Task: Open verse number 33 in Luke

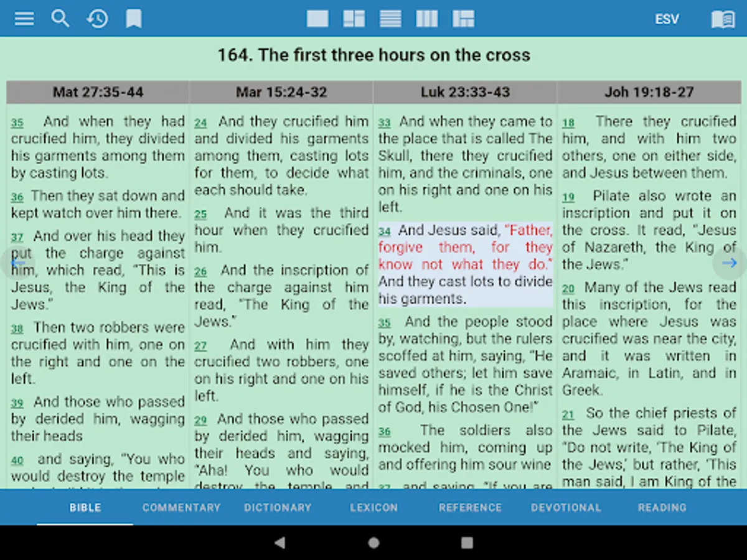Action: pos(385,123)
